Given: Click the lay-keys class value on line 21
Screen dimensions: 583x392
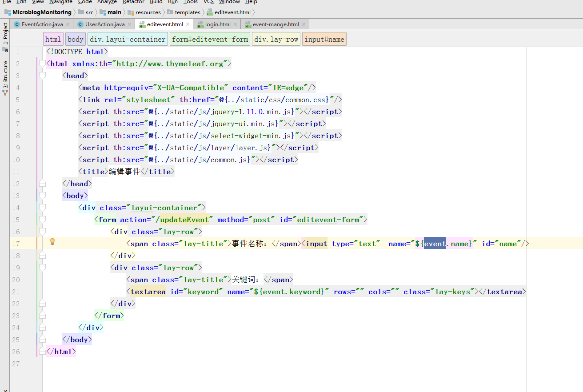Looking at the screenshot, I should (452, 292).
